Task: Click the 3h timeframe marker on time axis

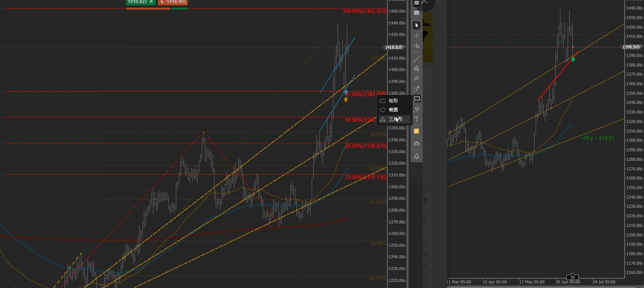Action: click(572, 277)
